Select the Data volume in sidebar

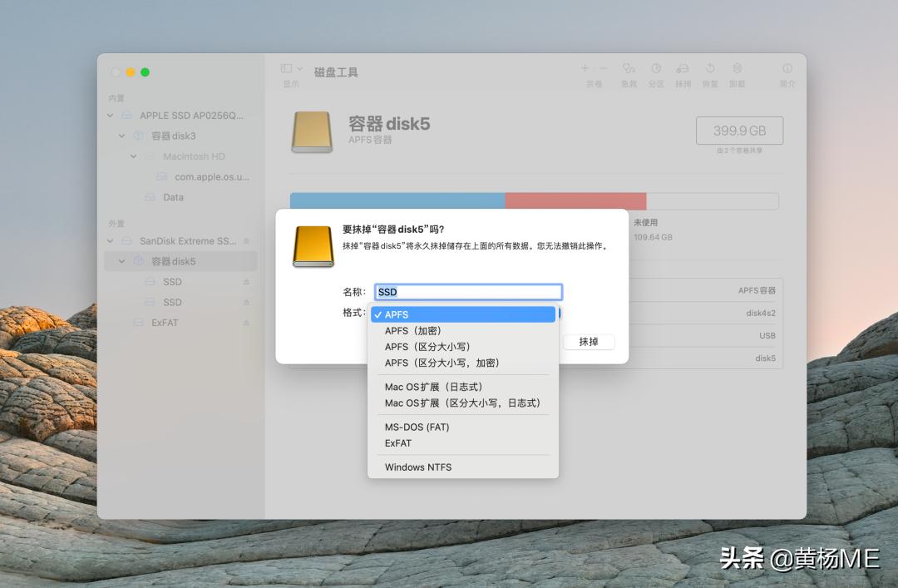pos(172,197)
